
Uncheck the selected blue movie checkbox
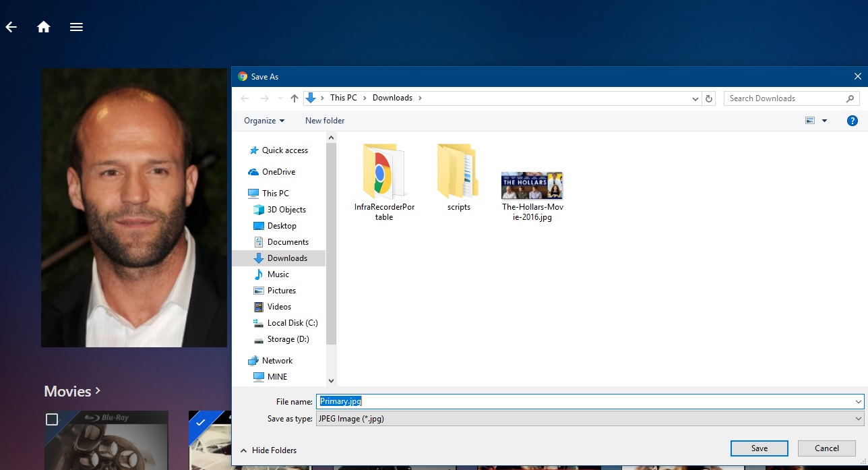click(200, 422)
